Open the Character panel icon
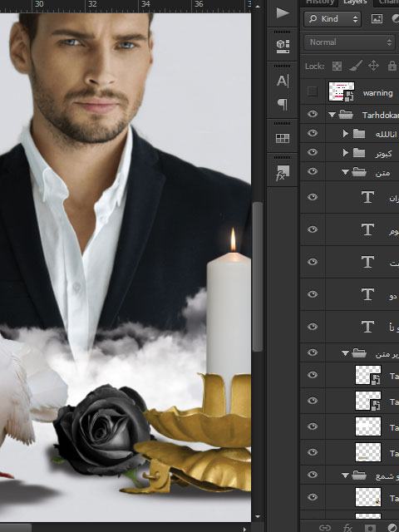The height and width of the screenshot is (532, 399). click(283, 81)
